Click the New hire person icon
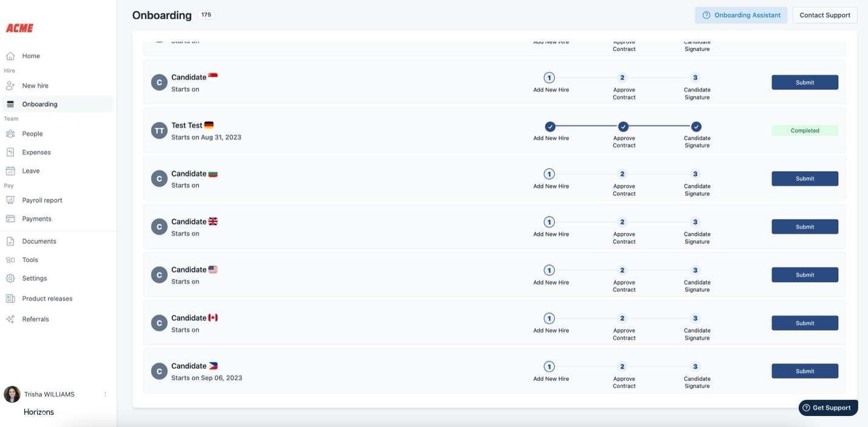The width and height of the screenshot is (868, 427). 10,86
